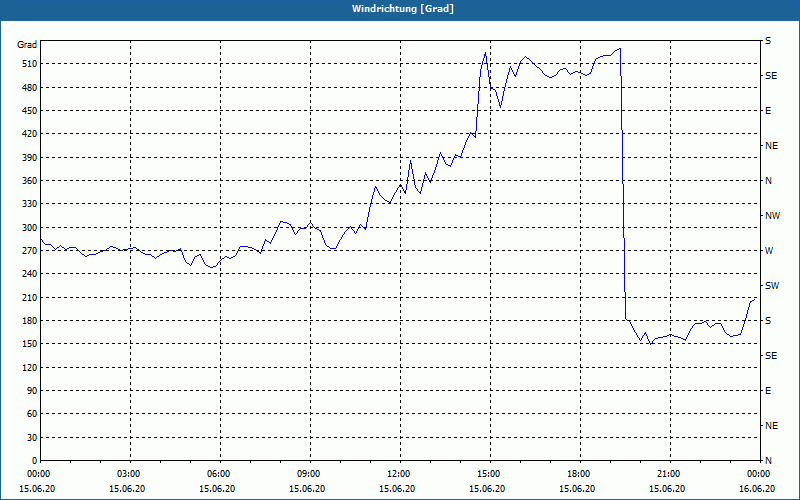Image resolution: width=800 pixels, height=500 pixels.
Task: Click the 21:00 x-axis time label
Action: pyautogui.click(x=667, y=473)
